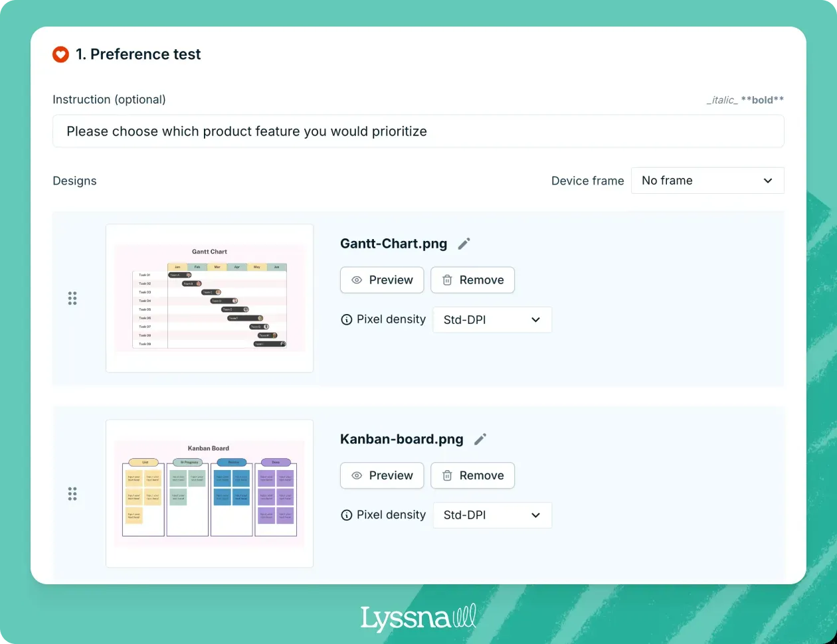The image size is (837, 644).
Task: Open the Device frame dropdown
Action: [707, 180]
